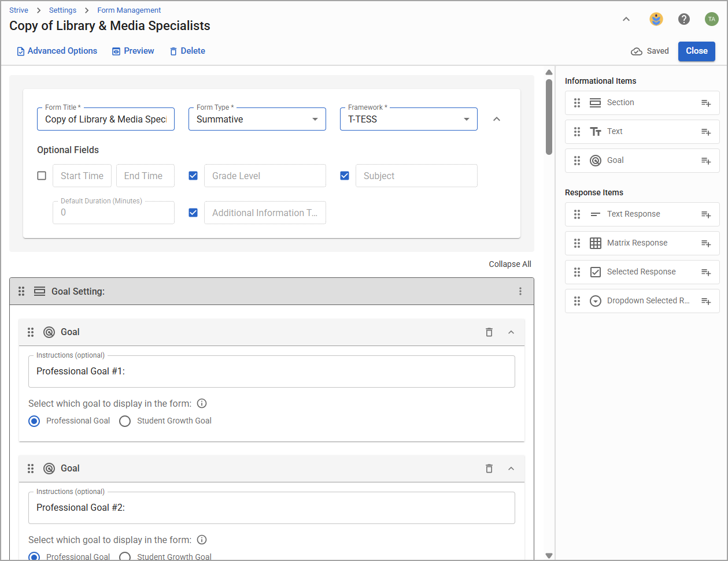Grab drag handle of Text Response item
The width and height of the screenshot is (728, 561).
(577, 214)
